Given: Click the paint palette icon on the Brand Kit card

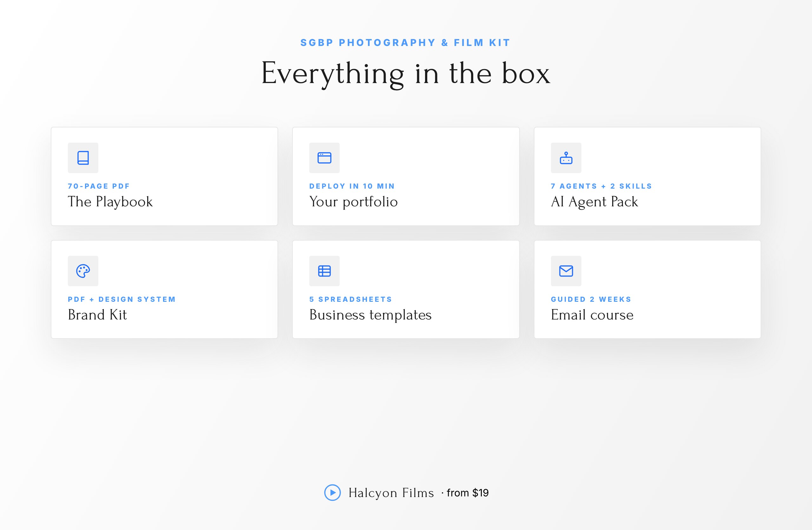Looking at the screenshot, I should (83, 271).
